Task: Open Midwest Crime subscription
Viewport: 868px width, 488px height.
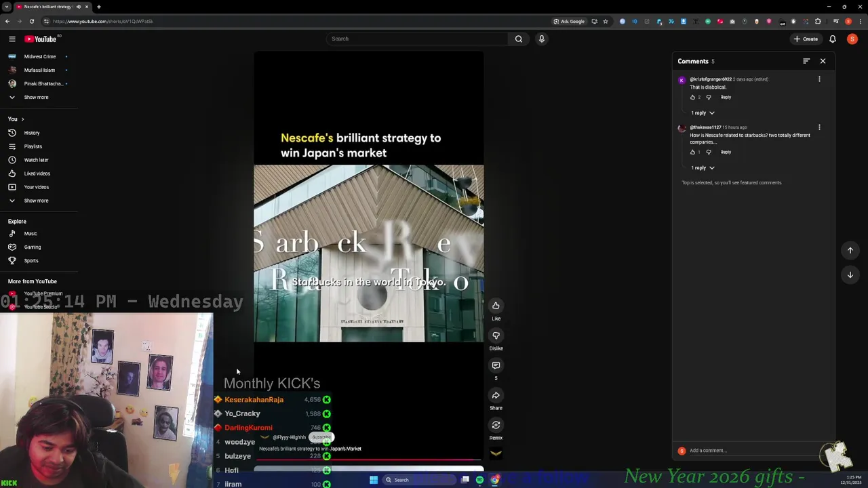Action: [39, 56]
